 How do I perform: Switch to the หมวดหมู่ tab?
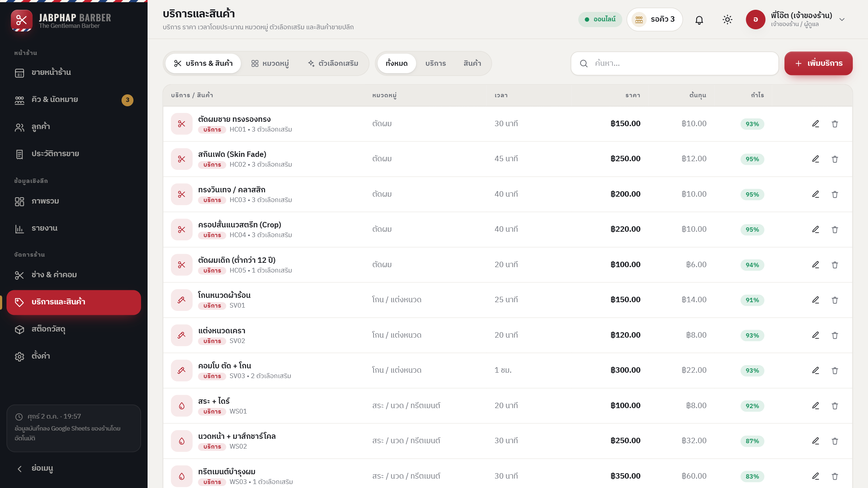click(x=270, y=63)
